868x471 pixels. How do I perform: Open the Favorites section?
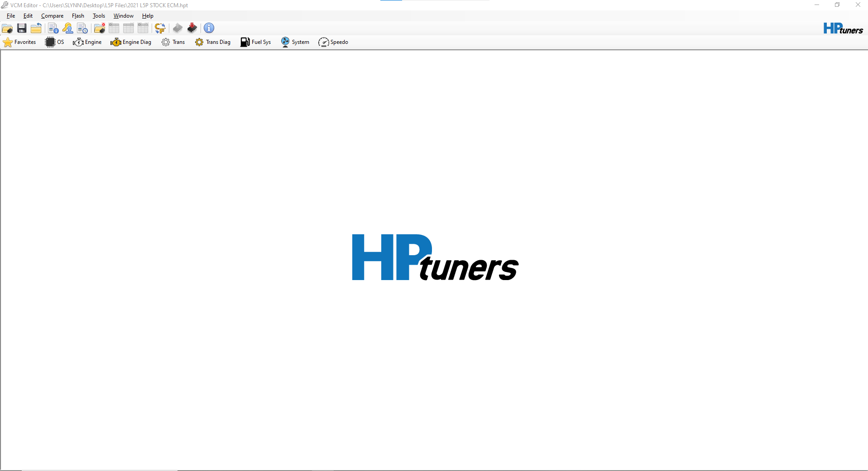point(19,42)
